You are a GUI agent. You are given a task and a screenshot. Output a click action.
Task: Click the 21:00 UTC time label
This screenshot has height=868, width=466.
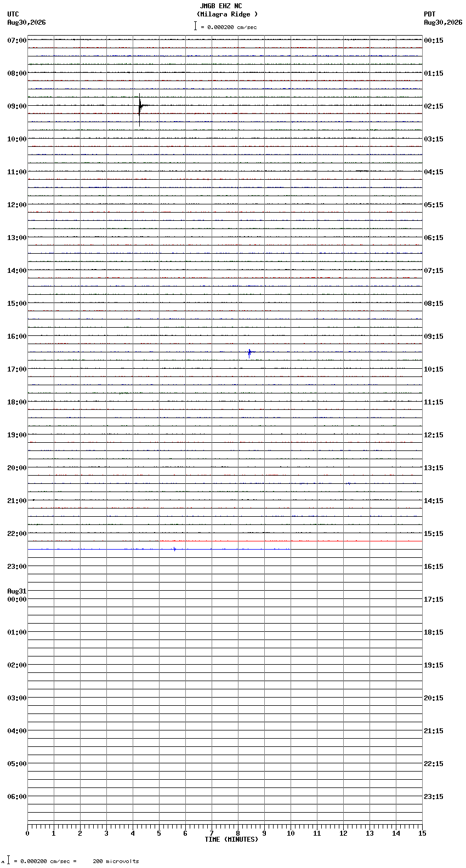pos(17,501)
